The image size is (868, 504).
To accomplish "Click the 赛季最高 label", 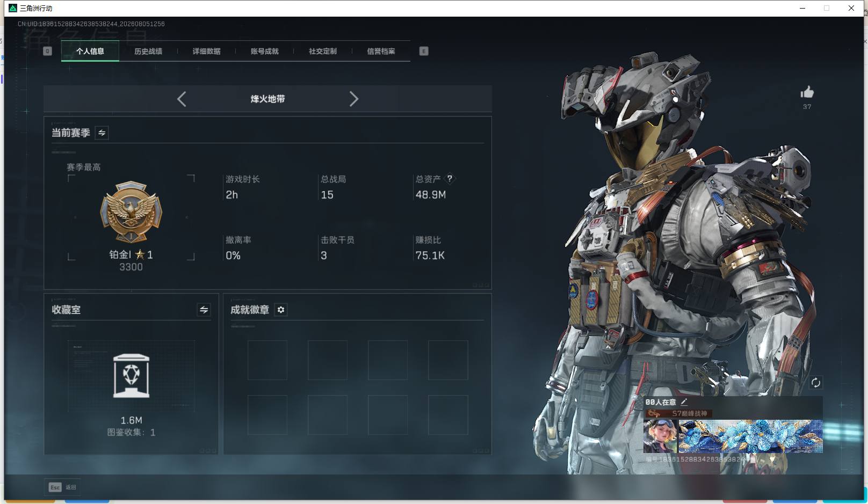I will pyautogui.click(x=83, y=167).
